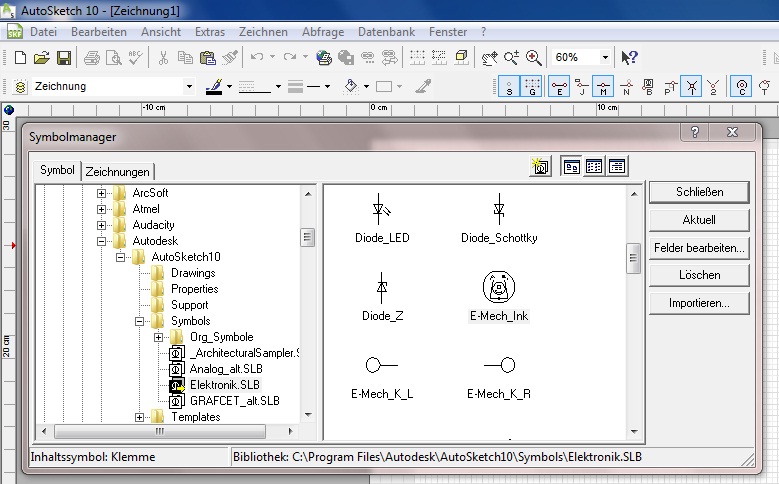Toggle center snap (C)
This screenshot has height=484, width=779.
pos(741,86)
